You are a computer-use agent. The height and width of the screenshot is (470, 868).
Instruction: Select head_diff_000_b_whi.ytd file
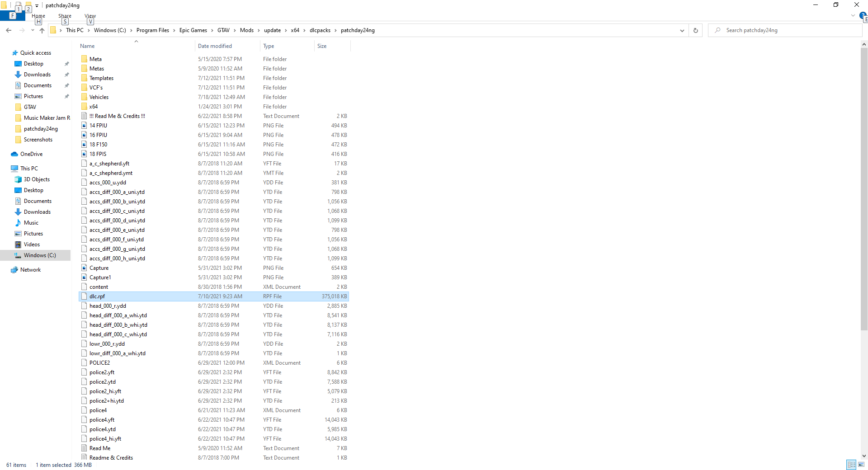213,325
